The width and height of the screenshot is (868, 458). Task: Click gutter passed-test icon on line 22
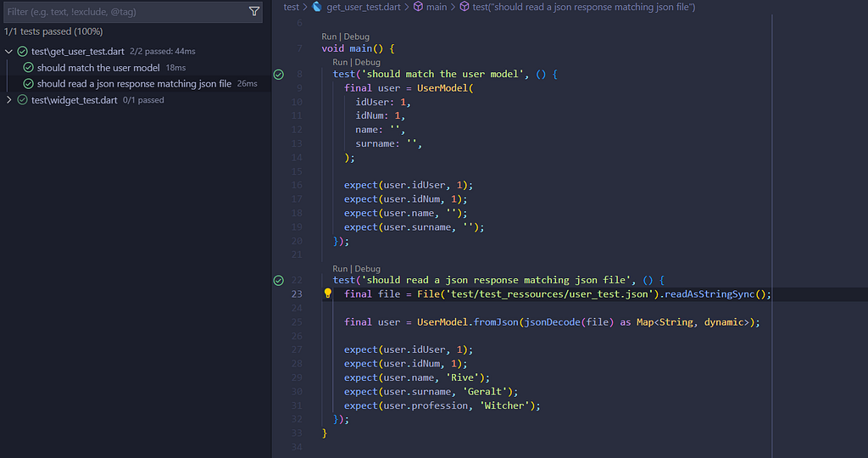click(x=278, y=280)
